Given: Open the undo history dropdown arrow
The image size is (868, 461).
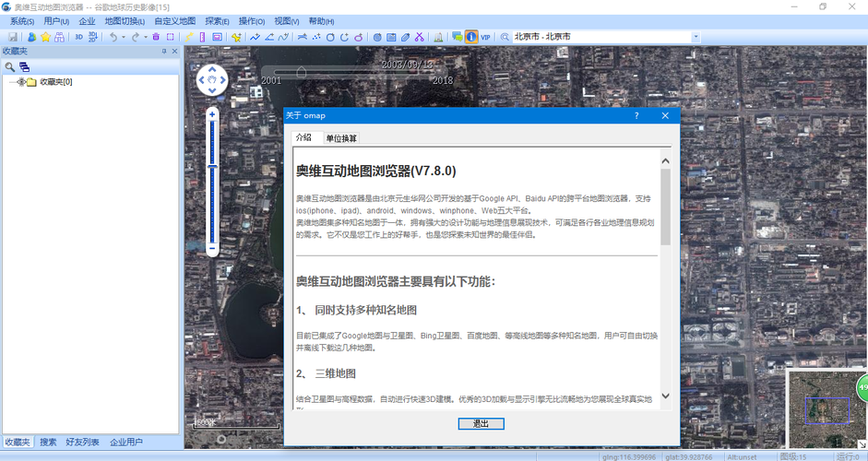Looking at the screenshot, I should [x=124, y=37].
